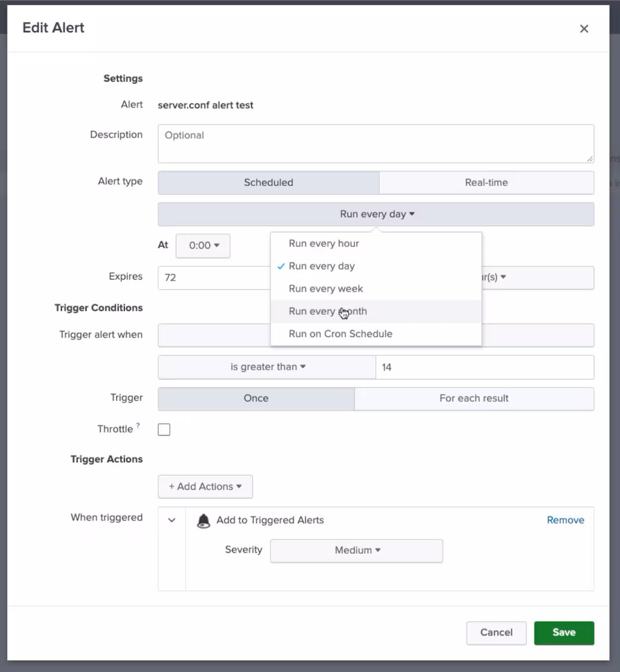Switch alert type to Real-time
Viewport: 620px width, 672px height.
tap(486, 183)
